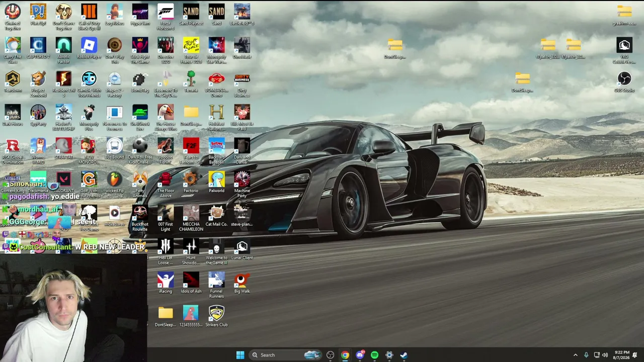Screen dimensions: 644x362
Task: Open the Machine Party shortcut
Action: [x=242, y=185]
